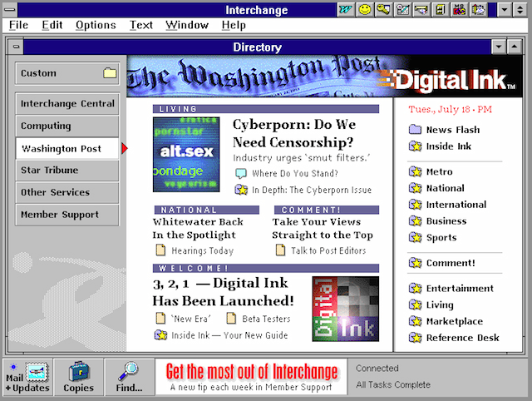Select Interchange Central in sidebar

[x=66, y=104]
